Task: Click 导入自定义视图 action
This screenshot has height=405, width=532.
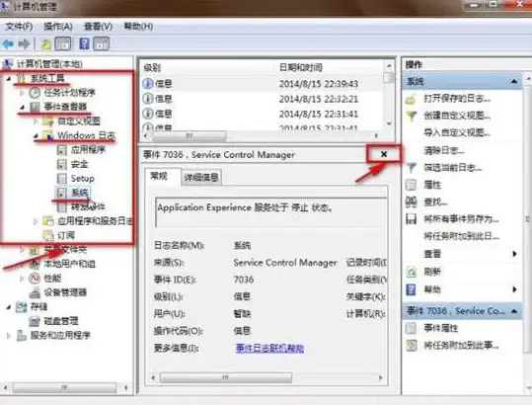Action: [x=457, y=132]
